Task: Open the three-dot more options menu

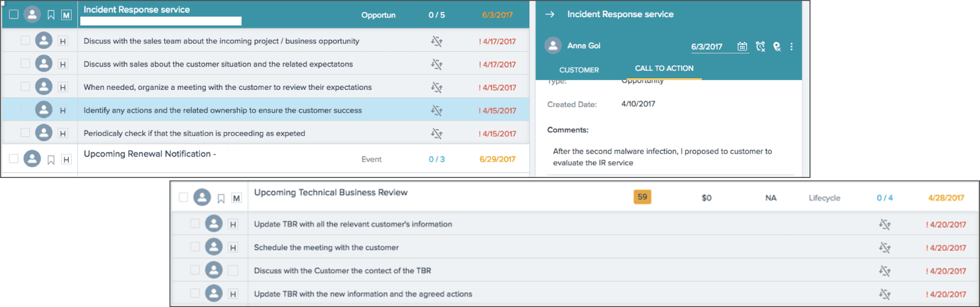Action: pyautogui.click(x=791, y=46)
